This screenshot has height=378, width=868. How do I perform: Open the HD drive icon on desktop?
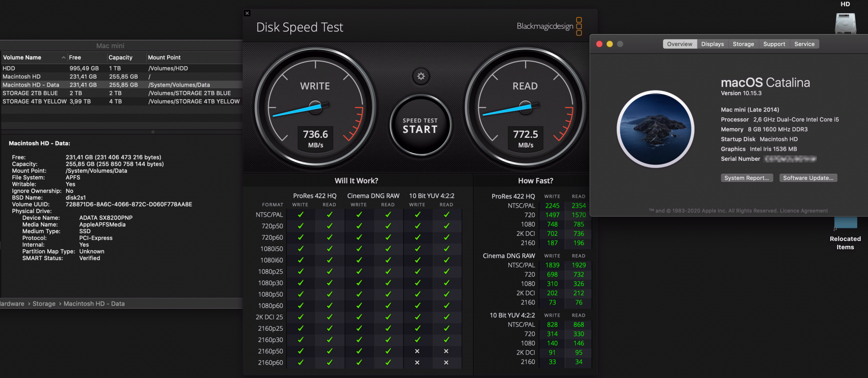[845, 23]
